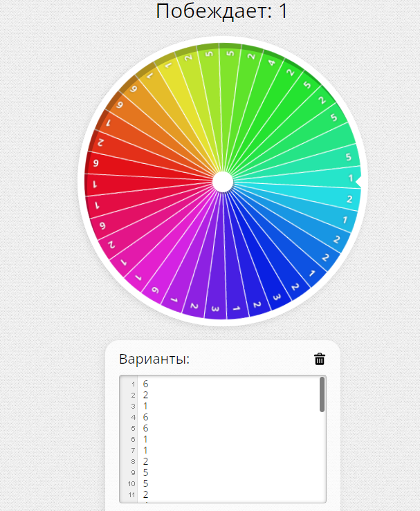Click line 3 containing value 1
Image resolution: width=420 pixels, height=511 pixels.
[223, 406]
